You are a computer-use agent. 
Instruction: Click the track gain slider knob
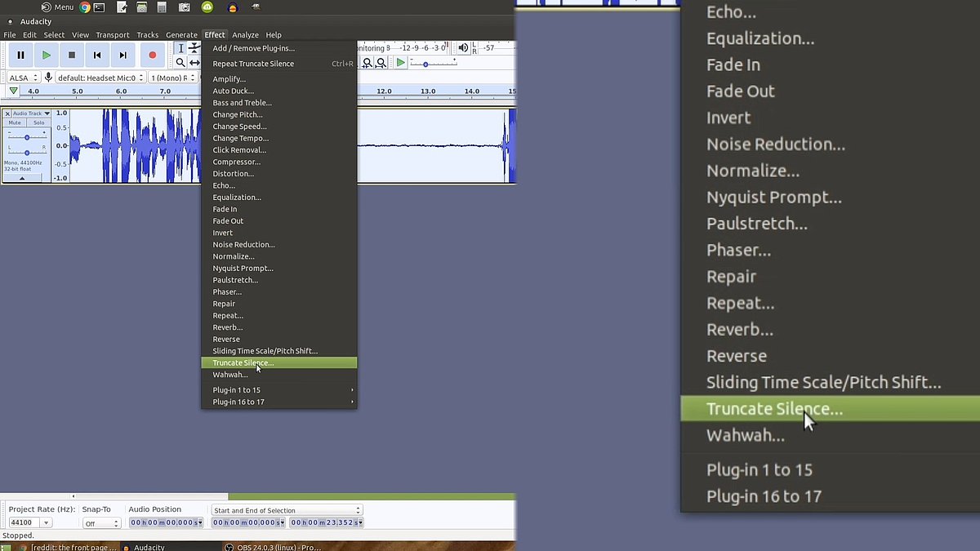click(27, 137)
